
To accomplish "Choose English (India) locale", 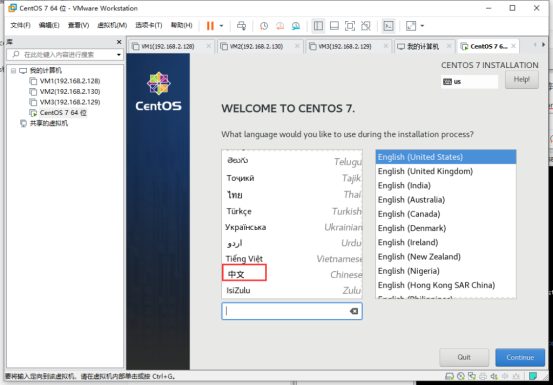I will pyautogui.click(x=446, y=185).
